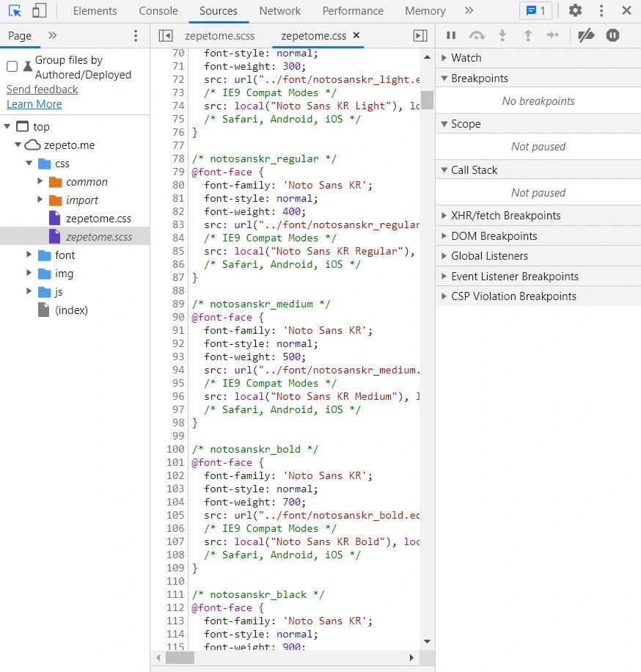The height and width of the screenshot is (672, 641).
Task: Close the DevTools panel
Action: point(626,11)
